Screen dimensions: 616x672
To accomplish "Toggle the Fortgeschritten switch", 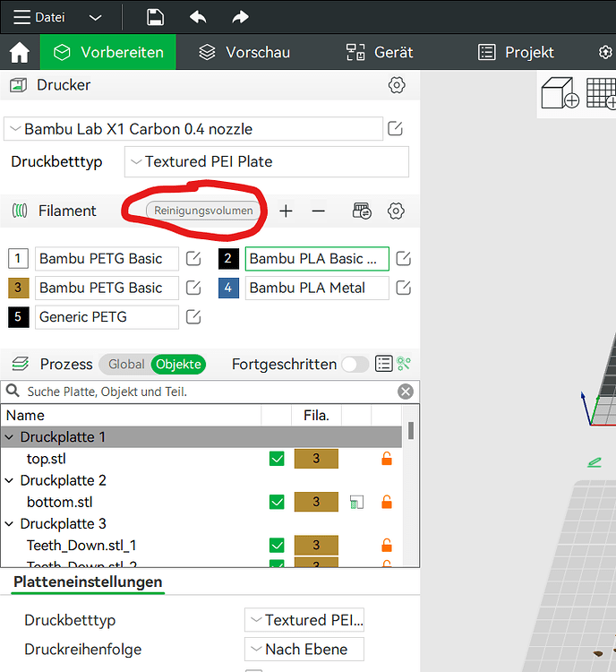I will (355, 365).
